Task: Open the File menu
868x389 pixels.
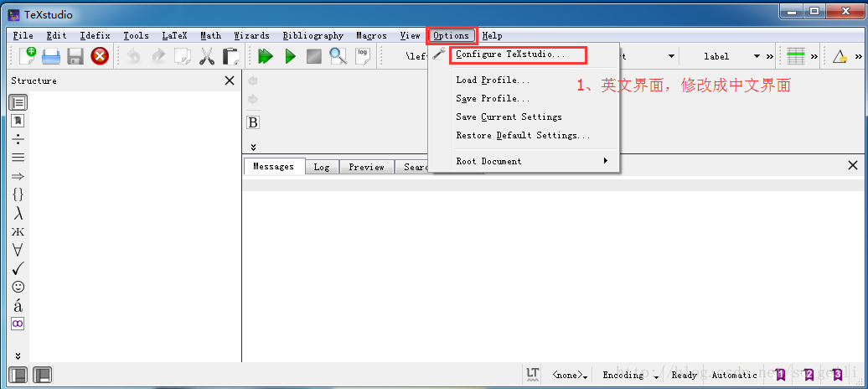Action: click(23, 35)
